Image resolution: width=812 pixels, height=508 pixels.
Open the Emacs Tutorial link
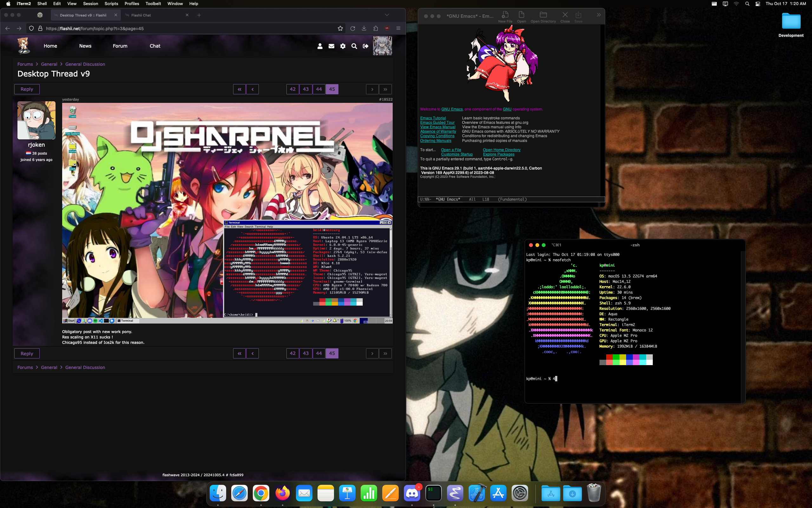click(433, 118)
